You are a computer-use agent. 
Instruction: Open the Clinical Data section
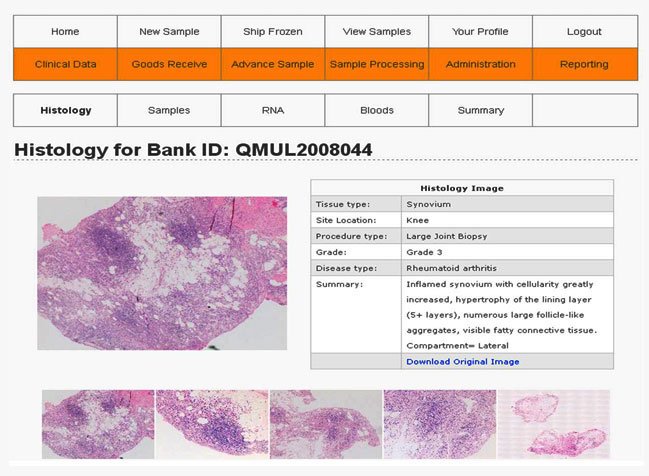[x=65, y=64]
